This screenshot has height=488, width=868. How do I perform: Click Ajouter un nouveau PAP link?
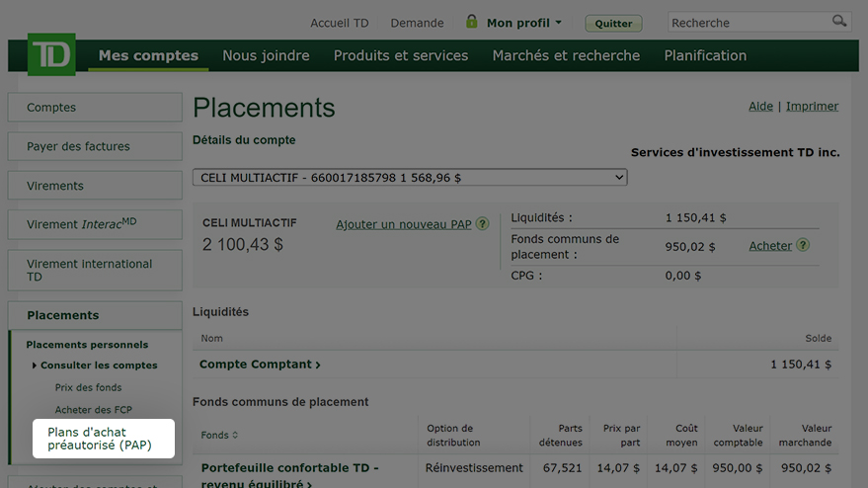tap(404, 224)
